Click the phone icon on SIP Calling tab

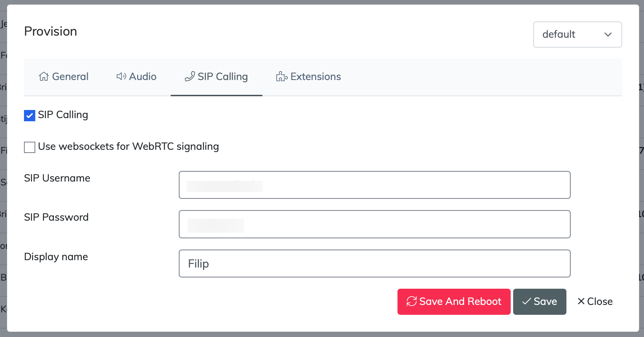190,76
